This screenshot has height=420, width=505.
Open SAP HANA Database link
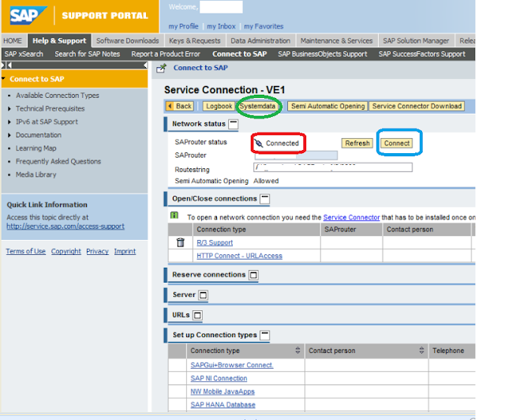[x=223, y=404]
